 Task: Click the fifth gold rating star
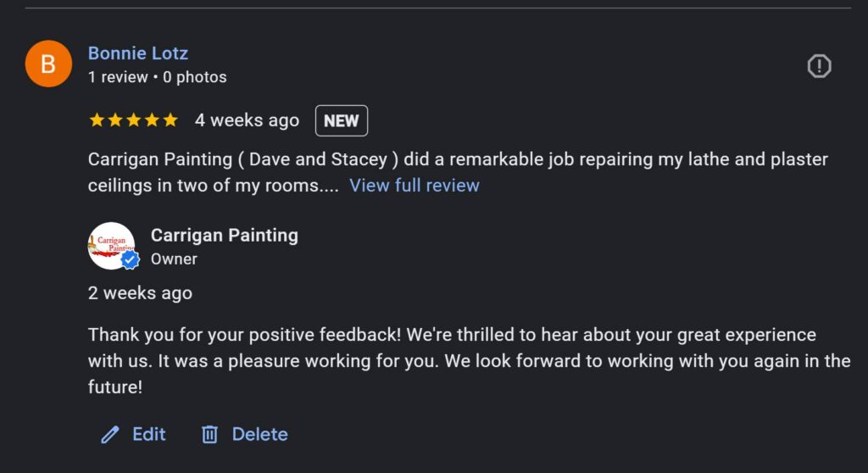pos(170,120)
